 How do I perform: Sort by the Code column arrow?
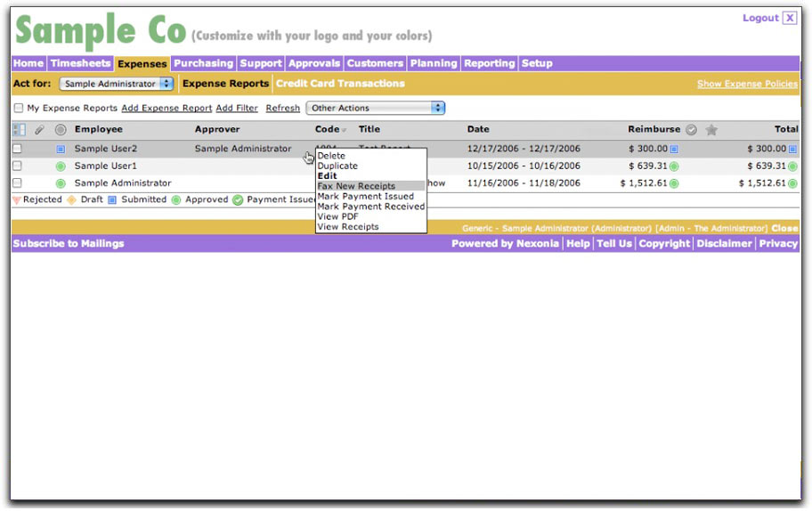click(344, 130)
